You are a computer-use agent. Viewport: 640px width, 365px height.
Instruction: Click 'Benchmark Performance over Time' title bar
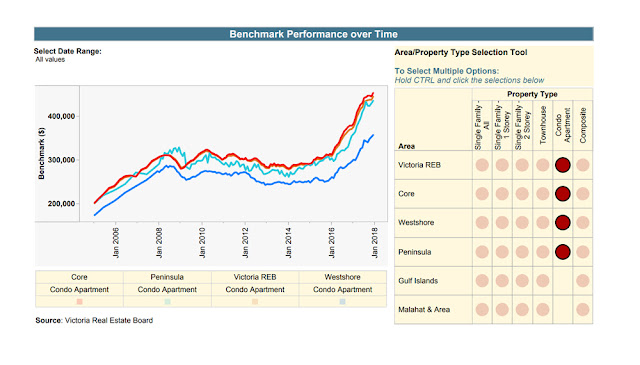[313, 34]
